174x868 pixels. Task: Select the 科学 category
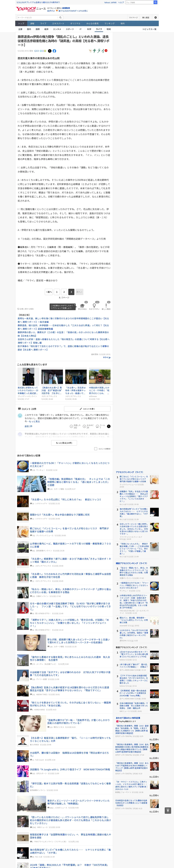point(89,29)
